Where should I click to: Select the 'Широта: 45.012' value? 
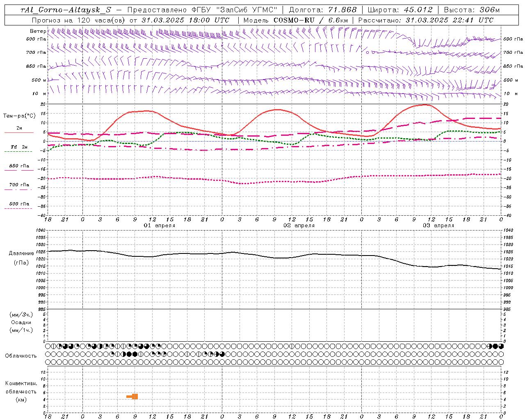coord(400,10)
